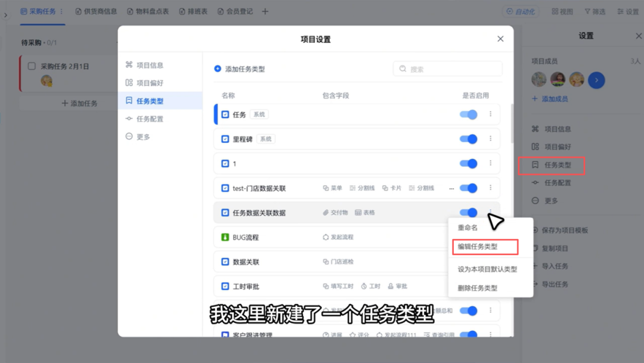Image resolution: width=644 pixels, height=363 pixels.
Task: Toggle 任务数据关联数据 enable switch
Action: tap(468, 213)
